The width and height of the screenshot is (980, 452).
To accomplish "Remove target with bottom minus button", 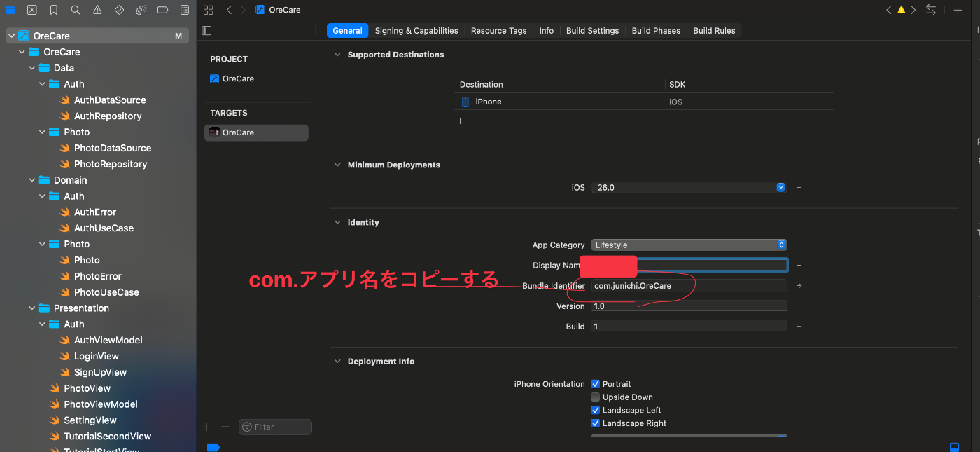I will point(225,427).
